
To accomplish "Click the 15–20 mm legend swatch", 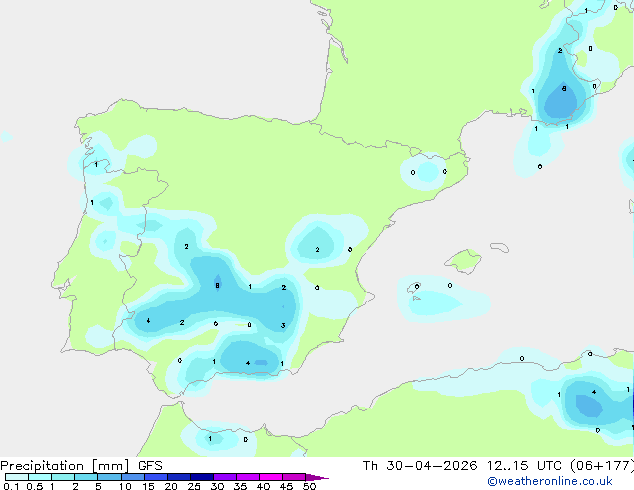I will (x=155, y=477).
